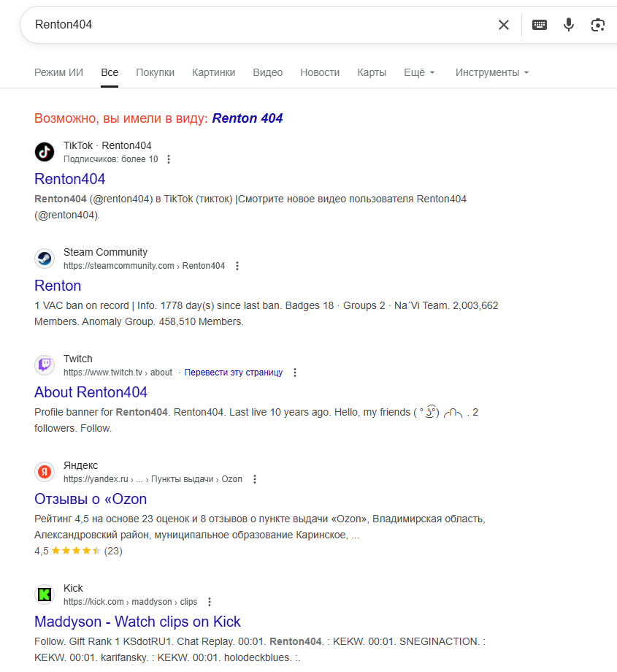Open search by image camera icon

point(598,25)
